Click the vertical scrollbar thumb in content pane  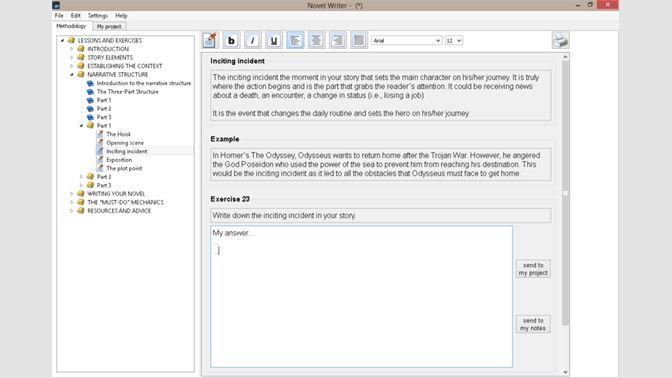pos(565,193)
